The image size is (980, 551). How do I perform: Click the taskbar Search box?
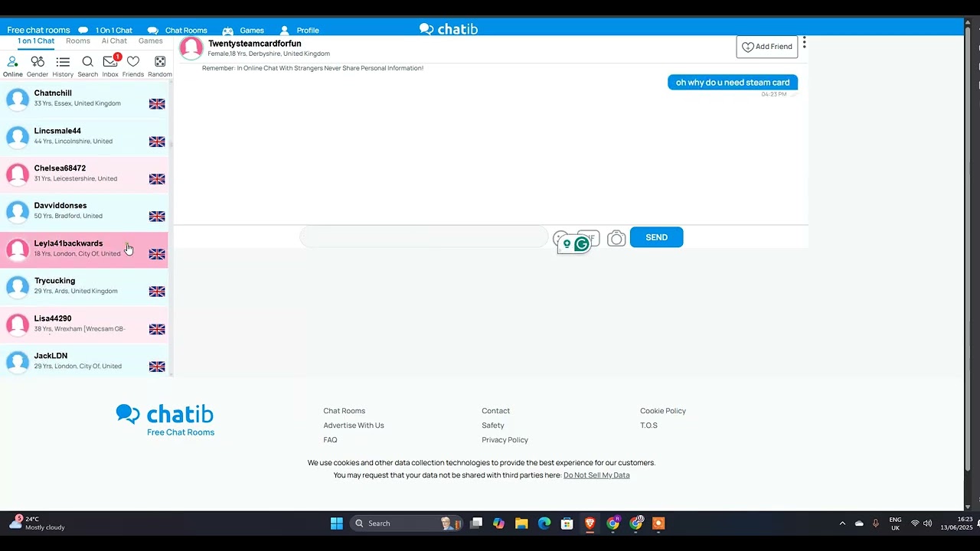click(x=406, y=523)
